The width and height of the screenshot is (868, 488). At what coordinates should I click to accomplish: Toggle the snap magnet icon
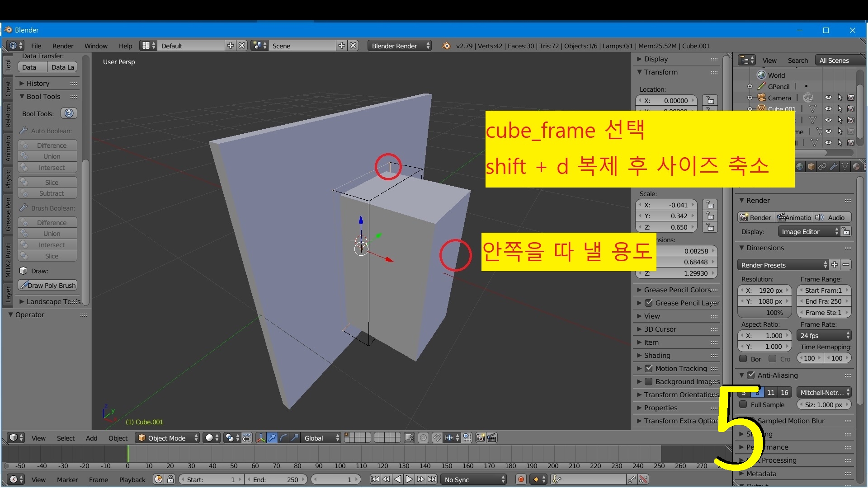click(x=437, y=438)
